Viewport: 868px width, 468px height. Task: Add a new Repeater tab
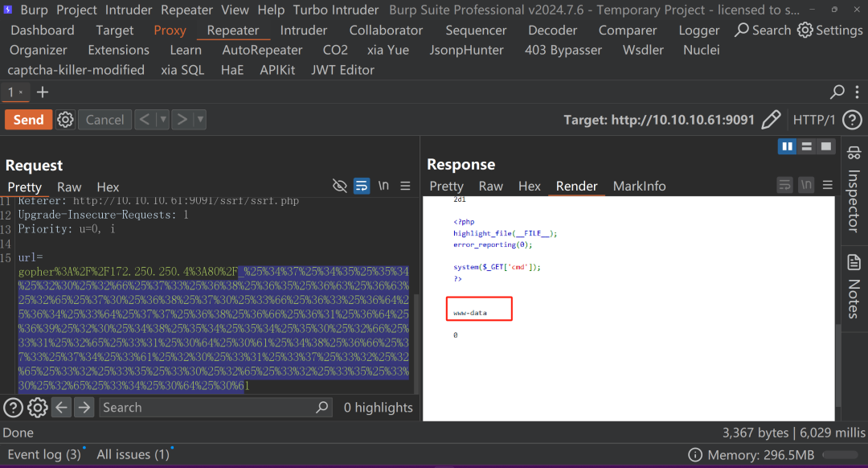[x=43, y=92]
